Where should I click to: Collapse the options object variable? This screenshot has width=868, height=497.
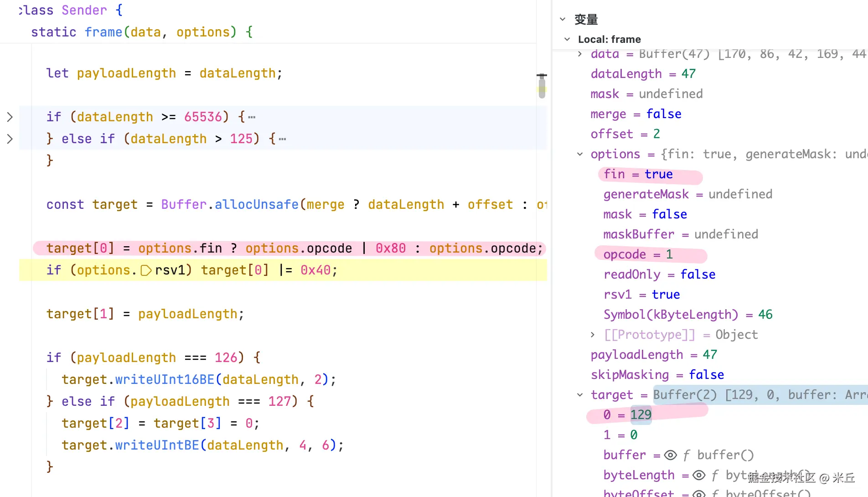(x=580, y=154)
